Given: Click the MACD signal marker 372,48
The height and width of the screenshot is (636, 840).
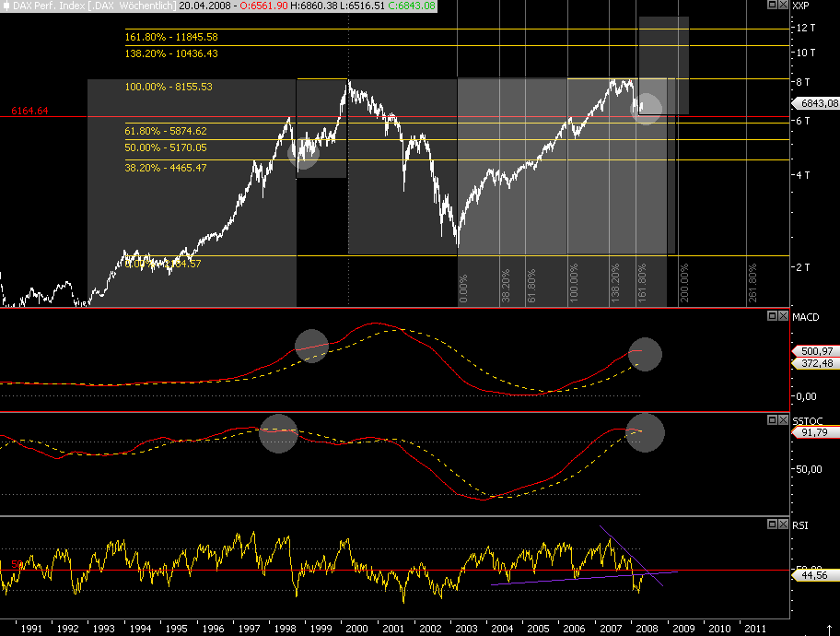Looking at the screenshot, I should coord(816,363).
